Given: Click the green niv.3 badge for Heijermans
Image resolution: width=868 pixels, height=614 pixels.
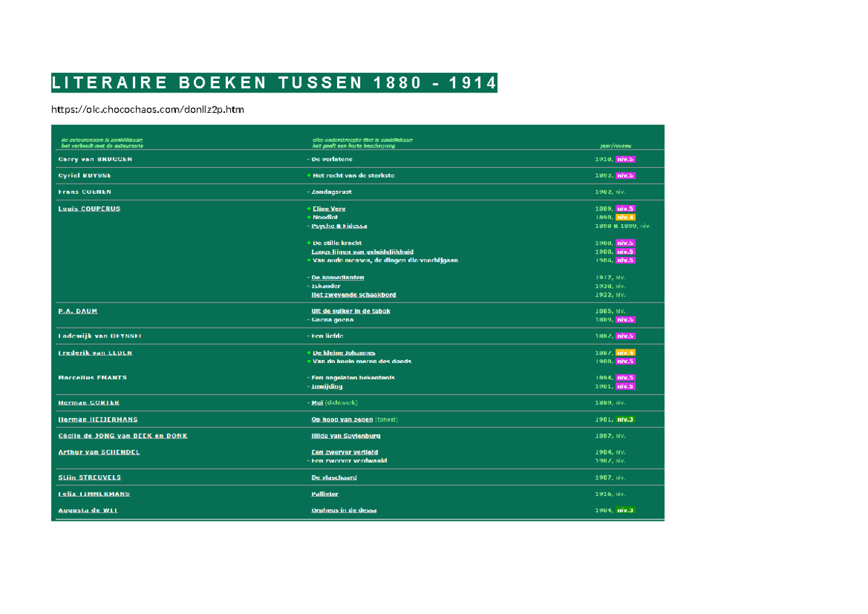Looking at the screenshot, I should pos(625,419).
